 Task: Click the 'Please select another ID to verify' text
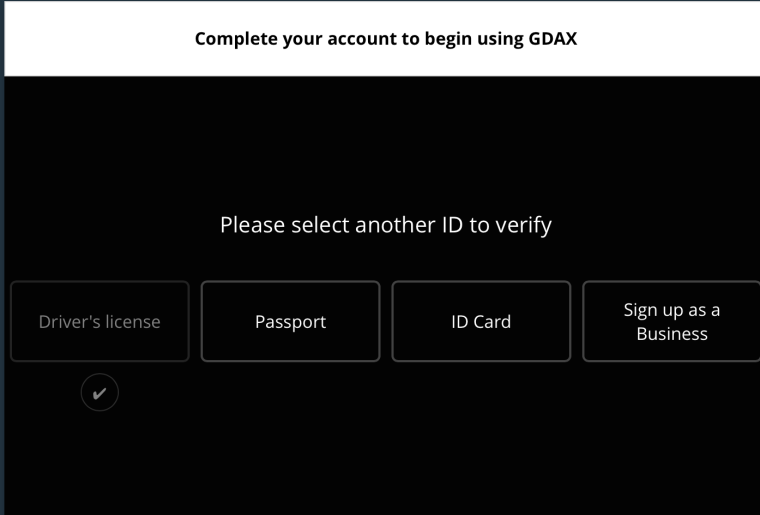pyautogui.click(x=385, y=225)
